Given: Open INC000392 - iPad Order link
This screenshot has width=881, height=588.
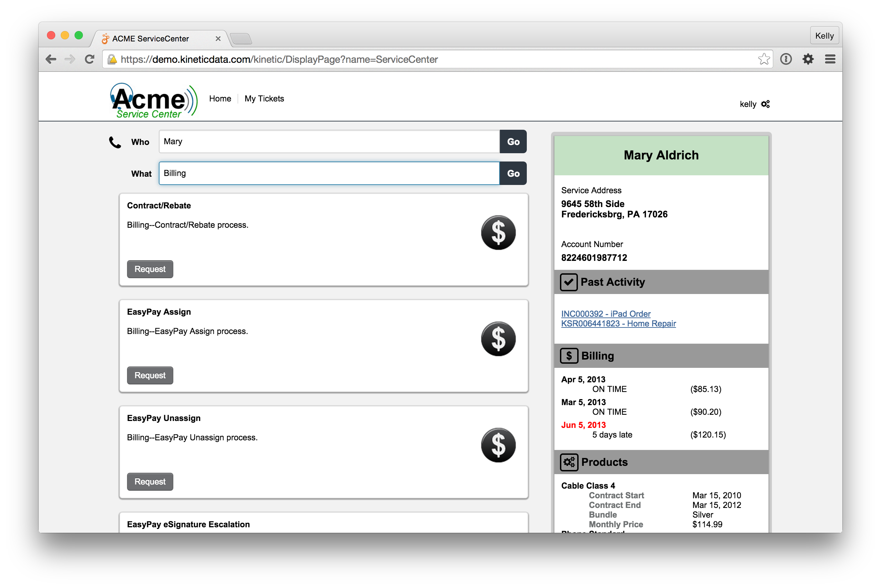Looking at the screenshot, I should [606, 314].
